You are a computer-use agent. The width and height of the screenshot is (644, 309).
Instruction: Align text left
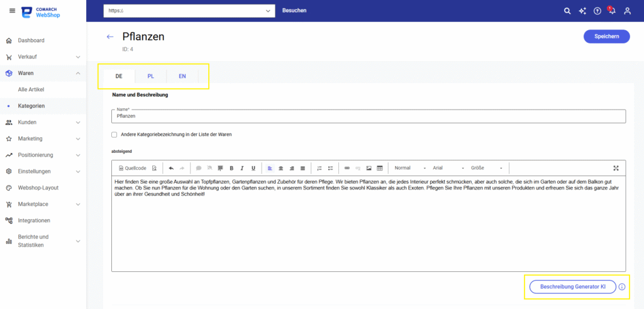point(270,168)
